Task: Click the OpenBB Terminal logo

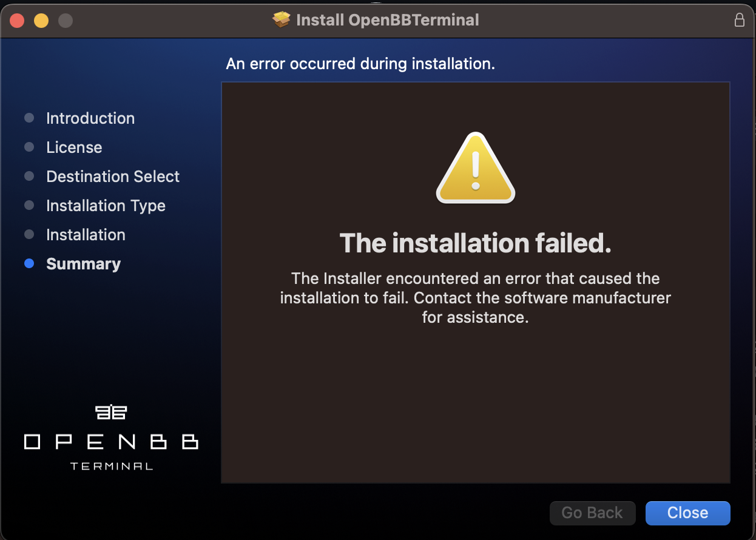Action: point(111,437)
